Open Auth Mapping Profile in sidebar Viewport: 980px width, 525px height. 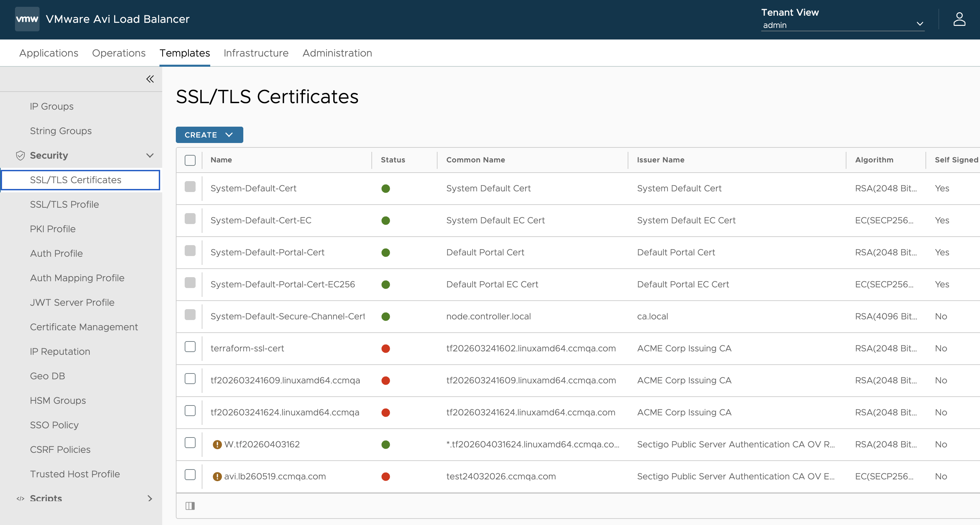77,278
